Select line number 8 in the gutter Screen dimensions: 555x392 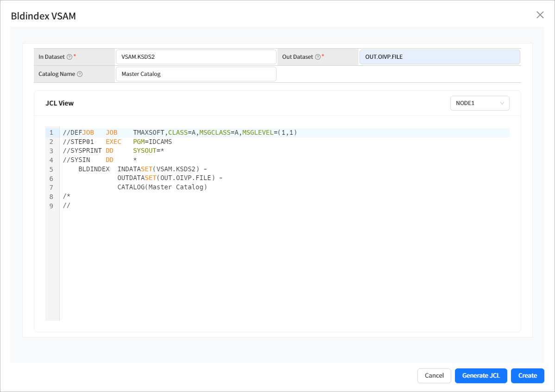click(51, 197)
